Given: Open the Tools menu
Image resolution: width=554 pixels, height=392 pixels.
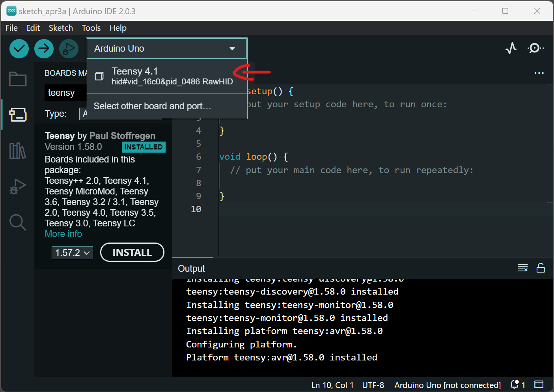Looking at the screenshot, I should pyautogui.click(x=91, y=28).
